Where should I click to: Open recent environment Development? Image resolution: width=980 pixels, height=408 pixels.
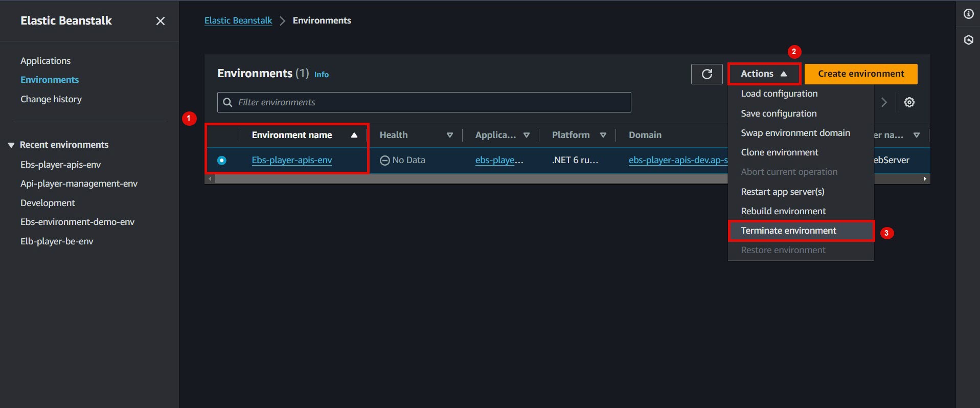48,203
